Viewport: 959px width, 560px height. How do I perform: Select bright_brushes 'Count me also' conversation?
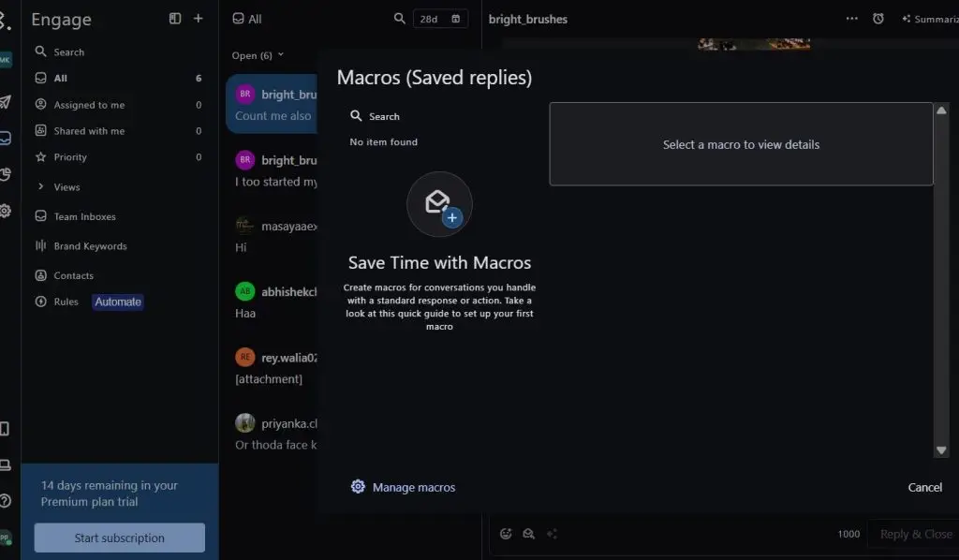point(272,105)
